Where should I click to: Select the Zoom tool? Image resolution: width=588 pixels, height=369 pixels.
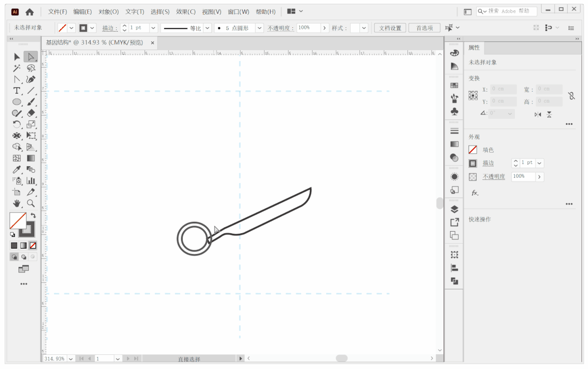tap(31, 203)
